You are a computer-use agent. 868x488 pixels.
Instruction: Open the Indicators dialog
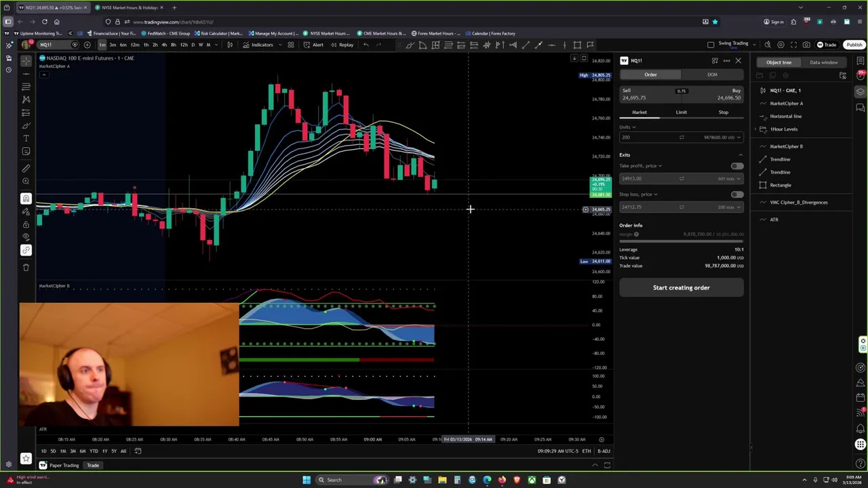(258, 45)
